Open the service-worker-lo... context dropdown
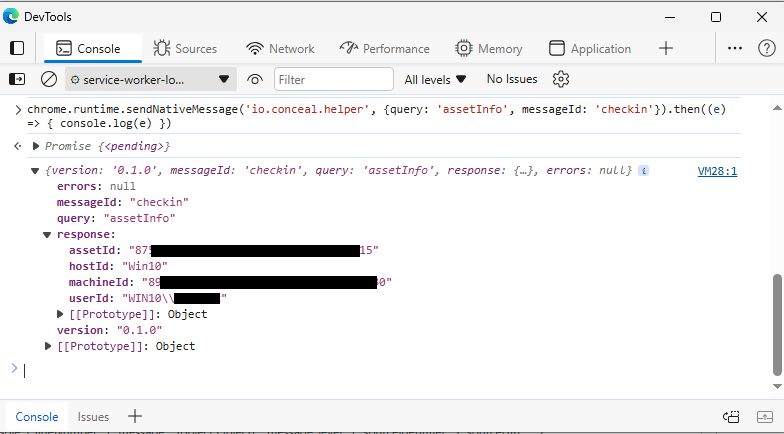Screen dimensions: 784x434 pyautogui.click(x=150, y=80)
